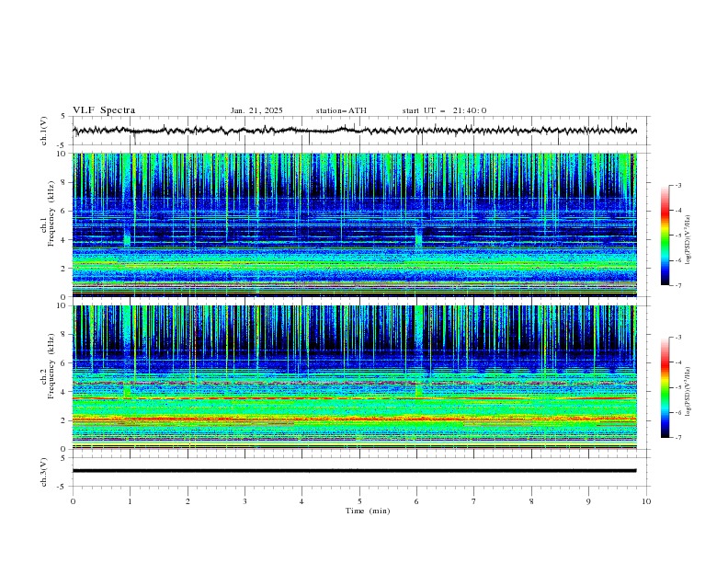Click time axis tick label "0"
Screen dimensions: 728x563
click(x=73, y=501)
